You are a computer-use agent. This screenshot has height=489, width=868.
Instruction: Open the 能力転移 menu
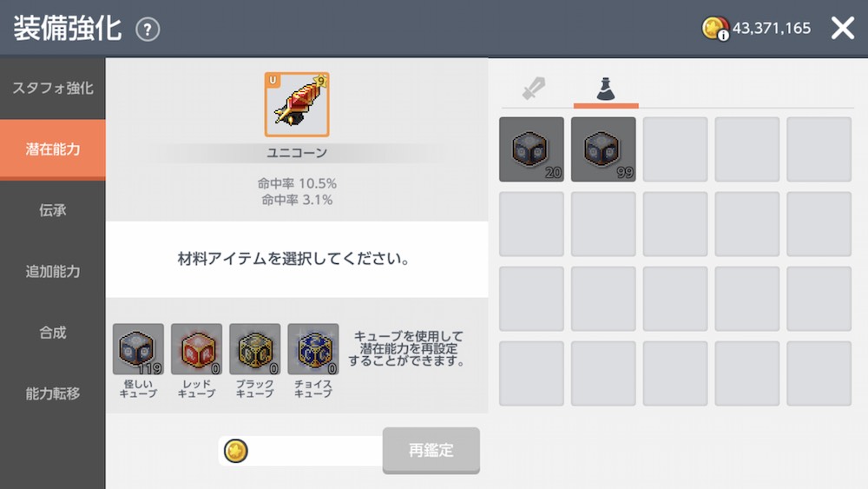pyautogui.click(x=53, y=393)
